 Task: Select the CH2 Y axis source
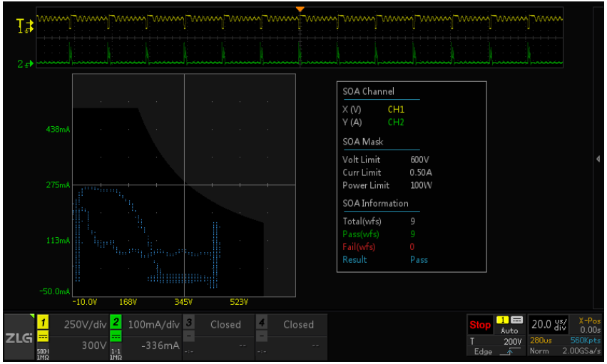coord(396,122)
